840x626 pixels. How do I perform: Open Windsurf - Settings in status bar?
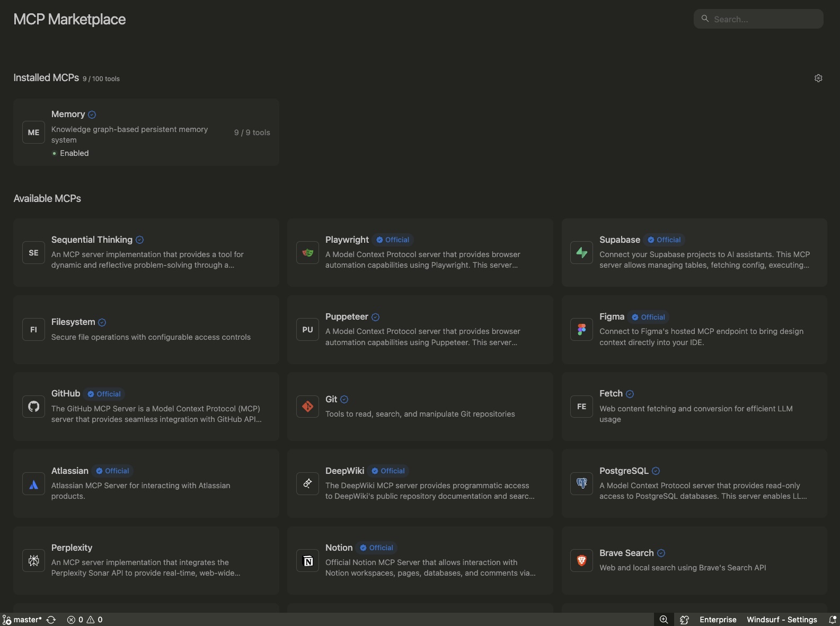pos(782,620)
